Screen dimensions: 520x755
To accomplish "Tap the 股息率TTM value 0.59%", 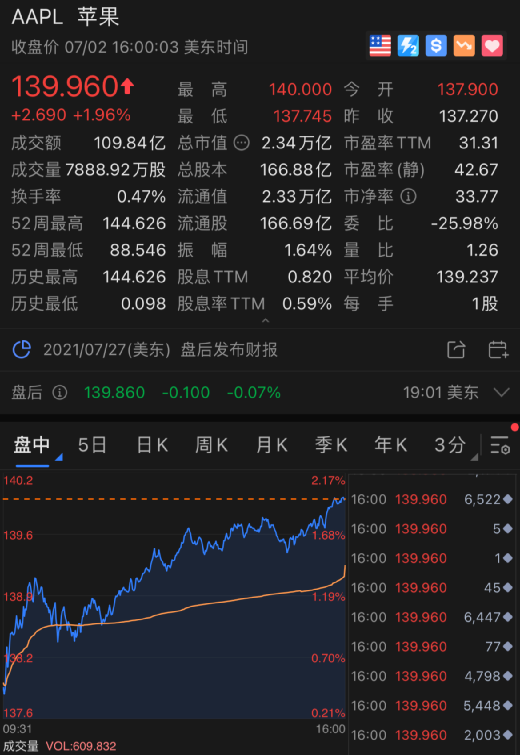I will [x=307, y=304].
